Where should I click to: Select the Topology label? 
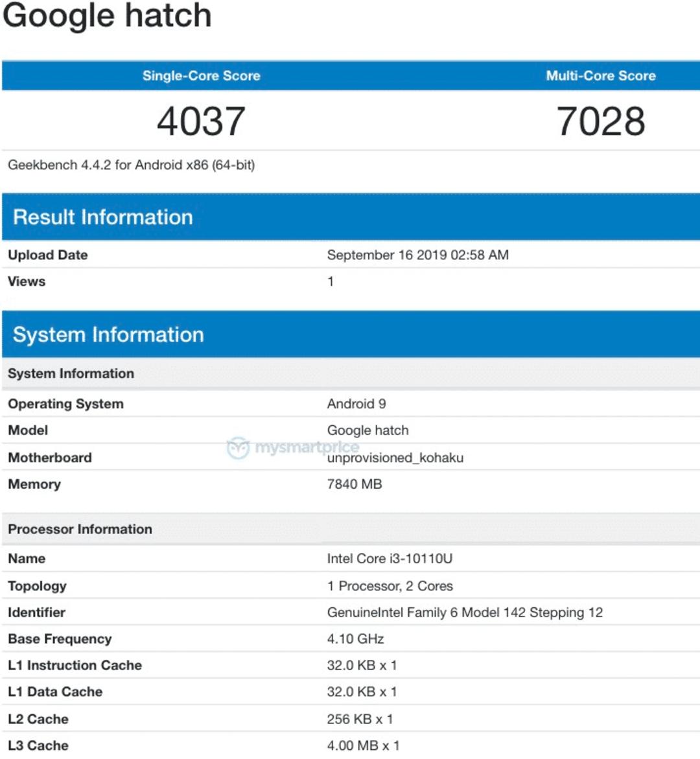[38, 586]
